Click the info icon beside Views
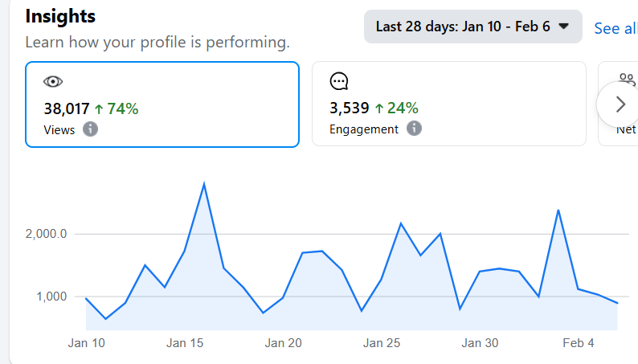 click(x=91, y=129)
